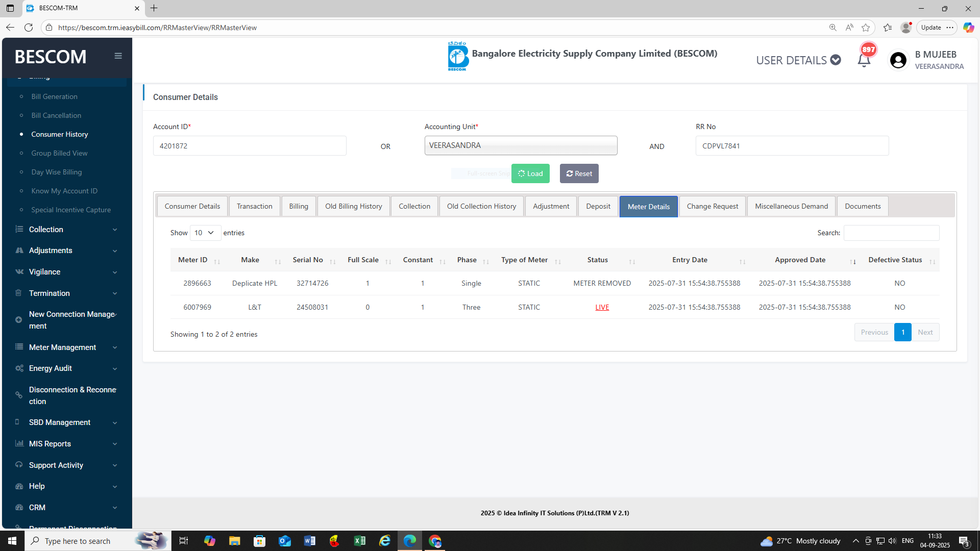Open Excel from the Windows taskbar
The image size is (980, 551).
[x=360, y=541]
